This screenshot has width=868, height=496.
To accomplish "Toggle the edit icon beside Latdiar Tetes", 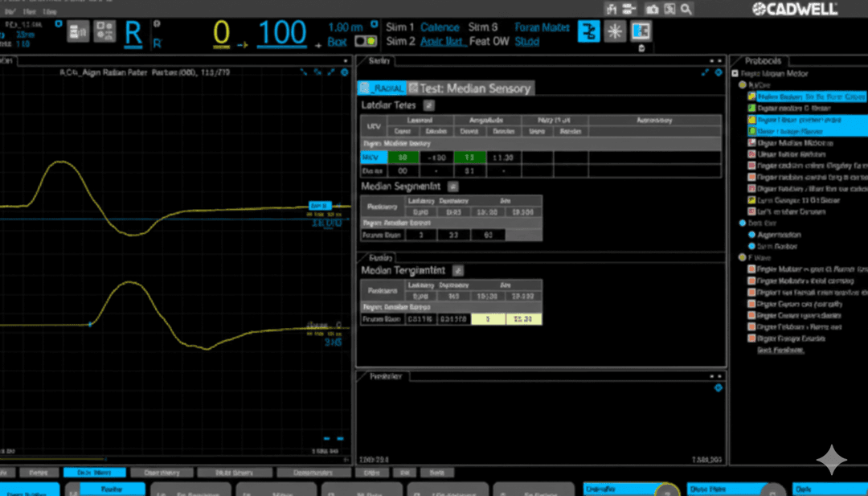I will pos(429,105).
